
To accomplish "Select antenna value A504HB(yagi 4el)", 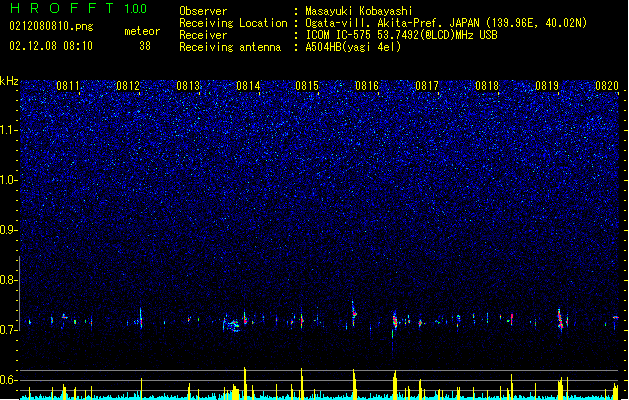I will (x=353, y=47).
